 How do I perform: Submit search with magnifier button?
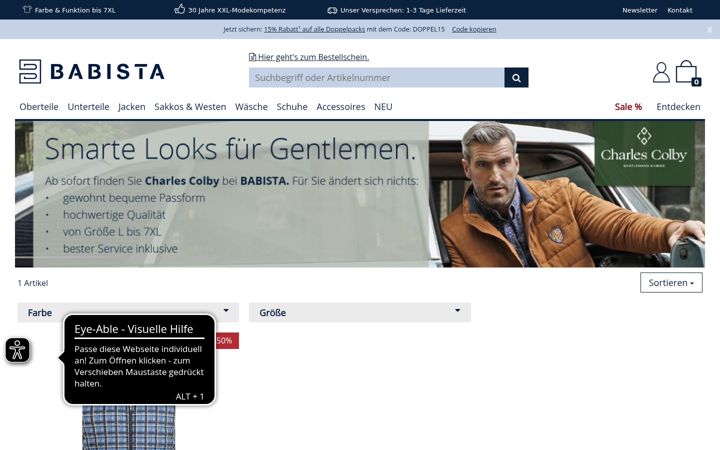[516, 78]
